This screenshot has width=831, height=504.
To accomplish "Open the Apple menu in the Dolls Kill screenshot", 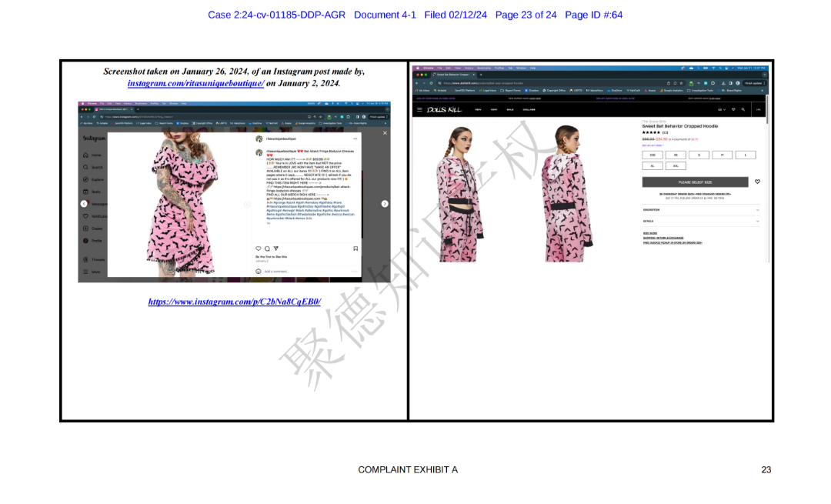I will click(x=418, y=68).
